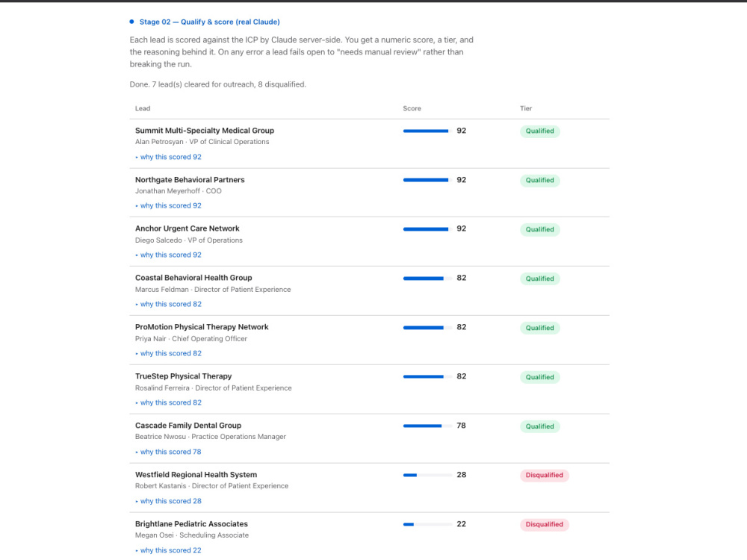Click the Qualified badge for Northgate Behavioral Partners
Screen dimensions: 747x560
coord(540,180)
